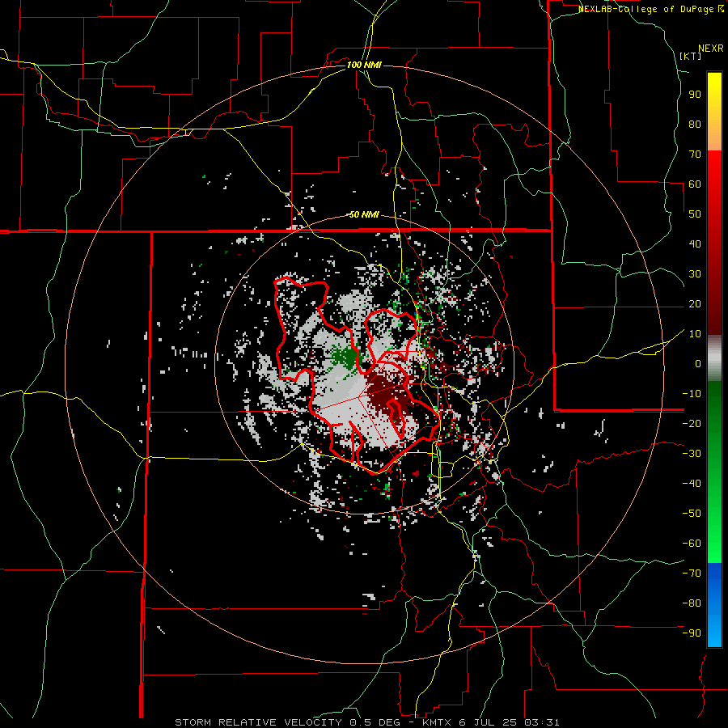728x728 pixels.
Task: Select the 30 tick label on the scale
Action: 695,274
